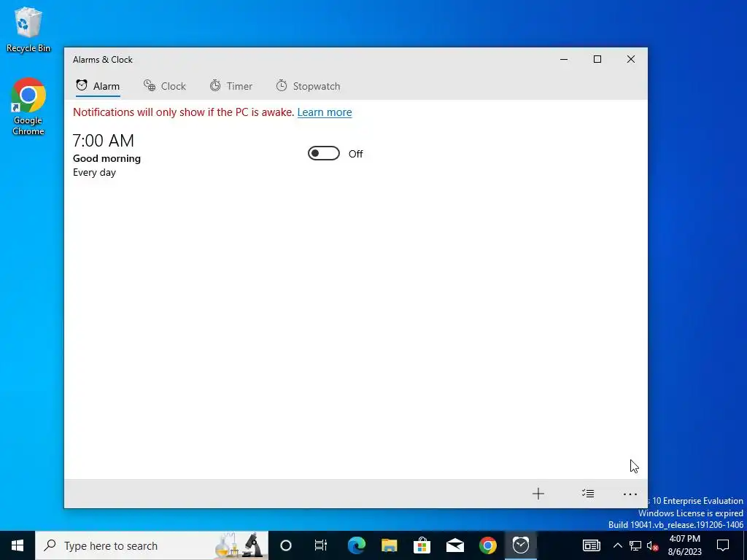Add a new alarm with plus icon

click(538, 494)
